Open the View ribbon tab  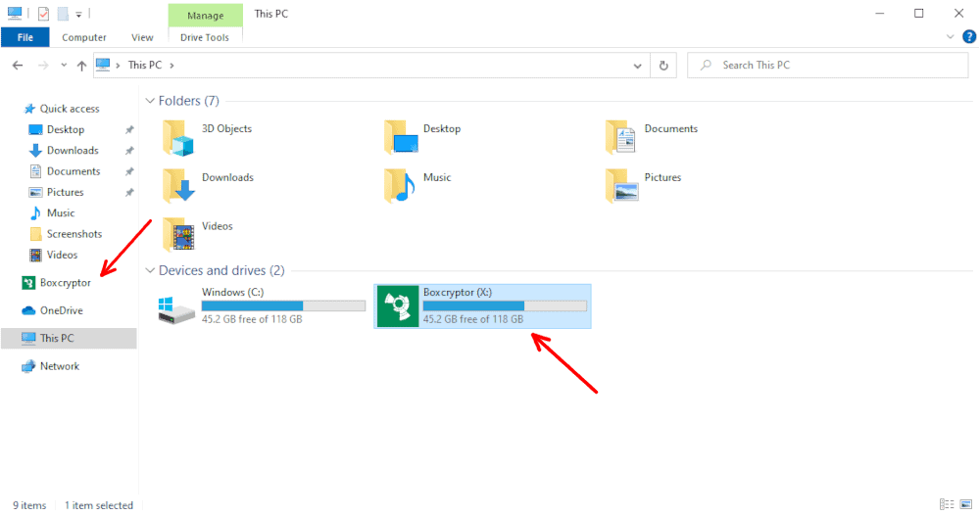click(142, 37)
